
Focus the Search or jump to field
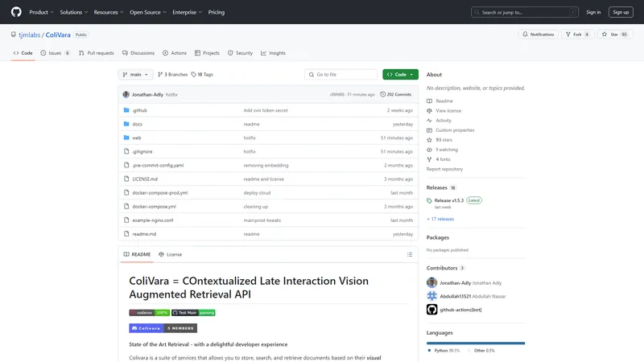[525, 12]
